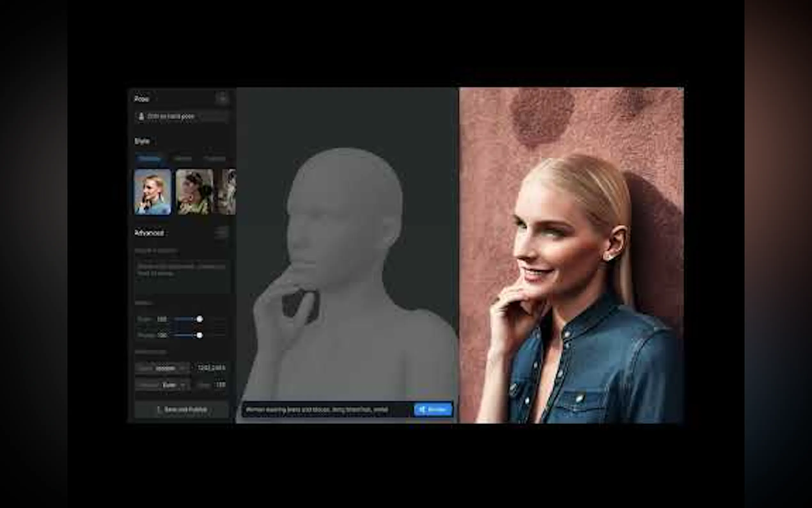Screen dimensions: 812x508
Task: Pick the dark-haired woman style thumbnail
Action: 194,192
